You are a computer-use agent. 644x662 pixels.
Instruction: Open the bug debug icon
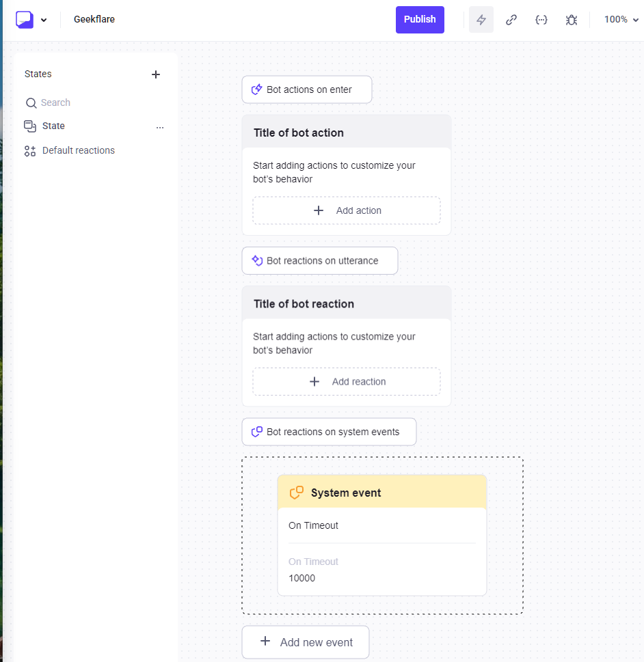click(572, 20)
